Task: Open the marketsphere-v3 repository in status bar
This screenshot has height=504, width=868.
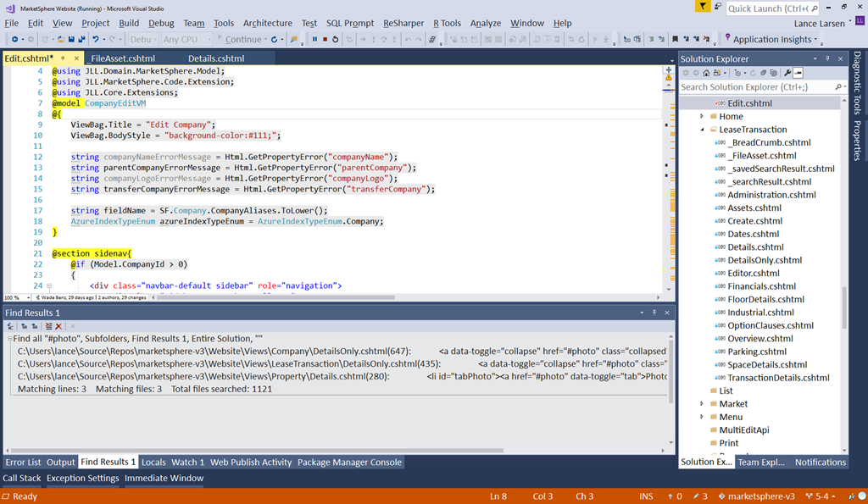Action: pos(756,496)
